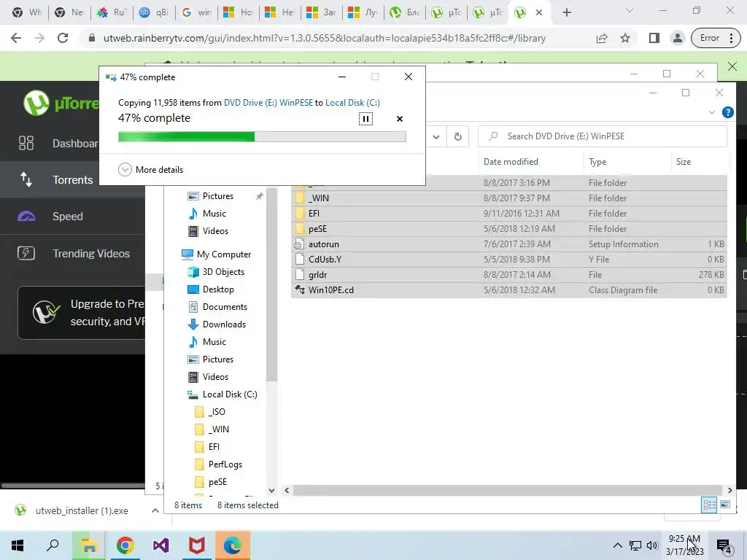The height and width of the screenshot is (560, 747).
Task: Open McAfee from taskbar
Action: pyautogui.click(x=196, y=545)
